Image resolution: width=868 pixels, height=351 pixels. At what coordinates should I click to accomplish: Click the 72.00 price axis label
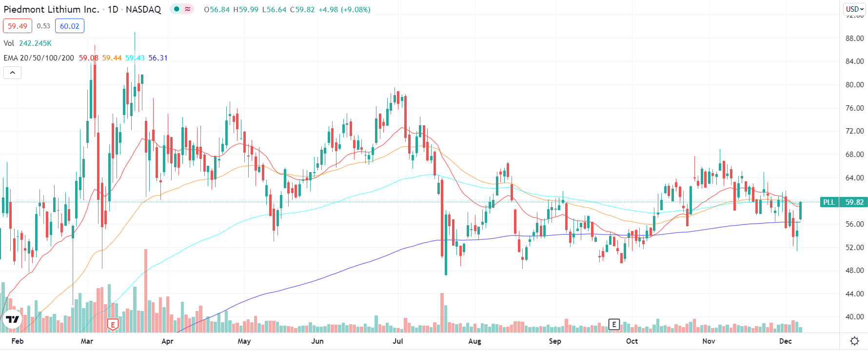854,131
